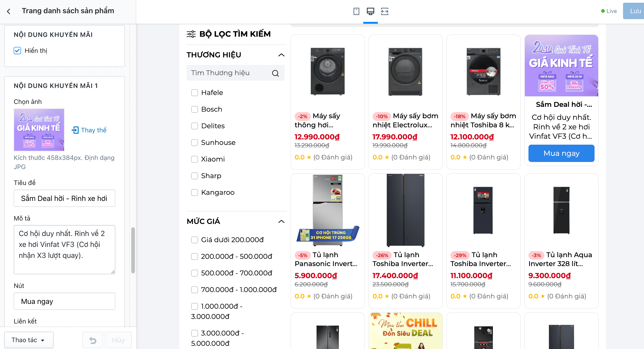
Task: Click the Mùa thu Chill promo banner
Action: [405, 331]
